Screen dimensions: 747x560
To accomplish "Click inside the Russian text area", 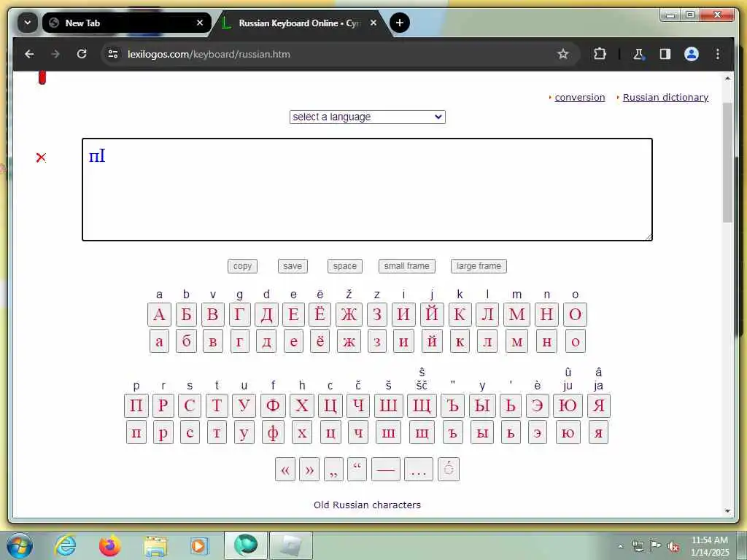I will click(368, 190).
